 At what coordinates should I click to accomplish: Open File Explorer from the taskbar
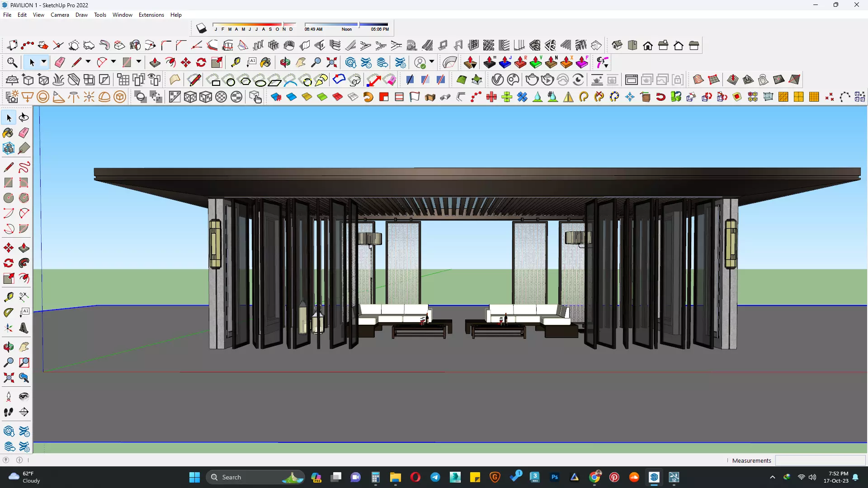tap(396, 477)
